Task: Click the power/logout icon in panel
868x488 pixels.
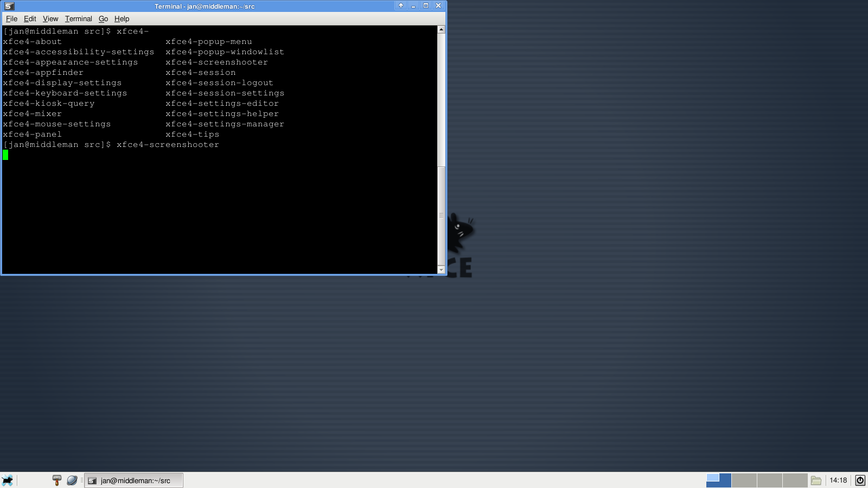Action: pyautogui.click(x=860, y=480)
